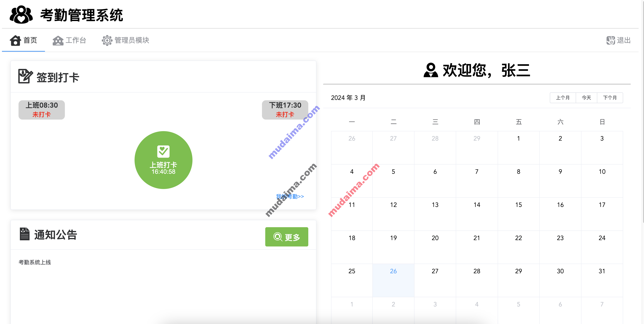Click the 上班08:30 未打卡 status badge

tap(42, 110)
